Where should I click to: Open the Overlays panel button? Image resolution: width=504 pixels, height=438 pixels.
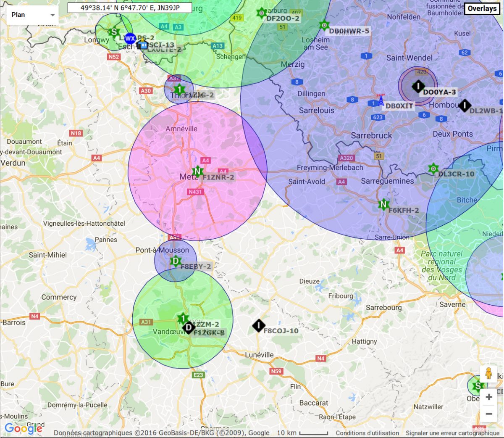coord(482,8)
